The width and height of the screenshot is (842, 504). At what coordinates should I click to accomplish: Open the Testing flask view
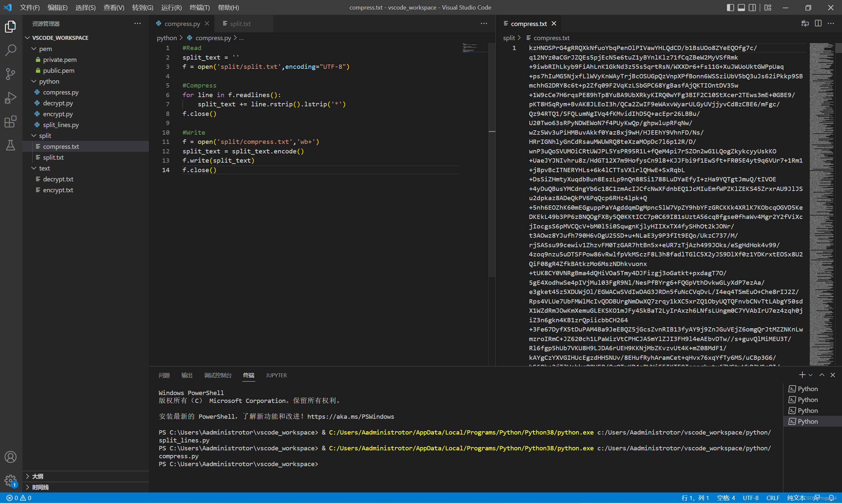pos(11,146)
